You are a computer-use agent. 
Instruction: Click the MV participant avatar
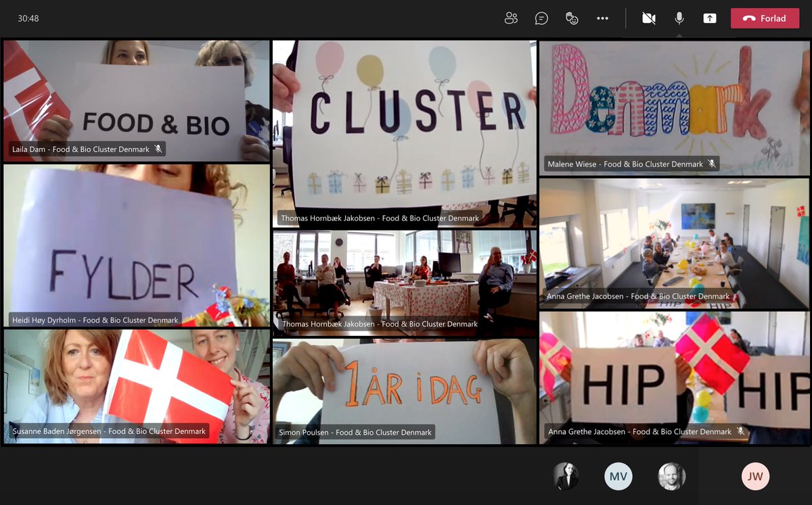point(618,477)
